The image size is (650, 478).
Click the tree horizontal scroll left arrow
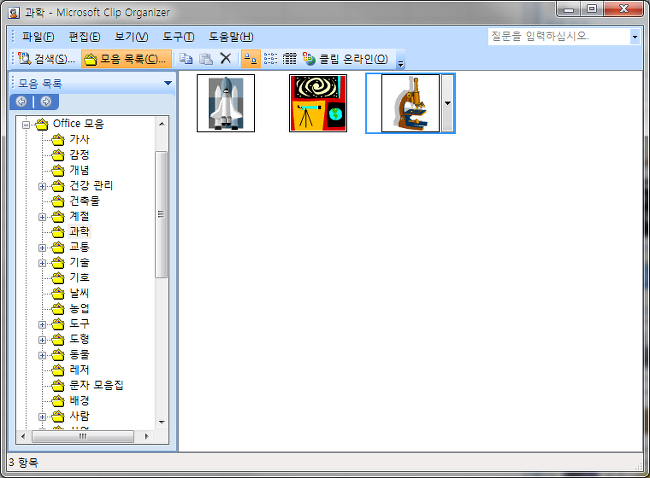pyautogui.click(x=23, y=436)
